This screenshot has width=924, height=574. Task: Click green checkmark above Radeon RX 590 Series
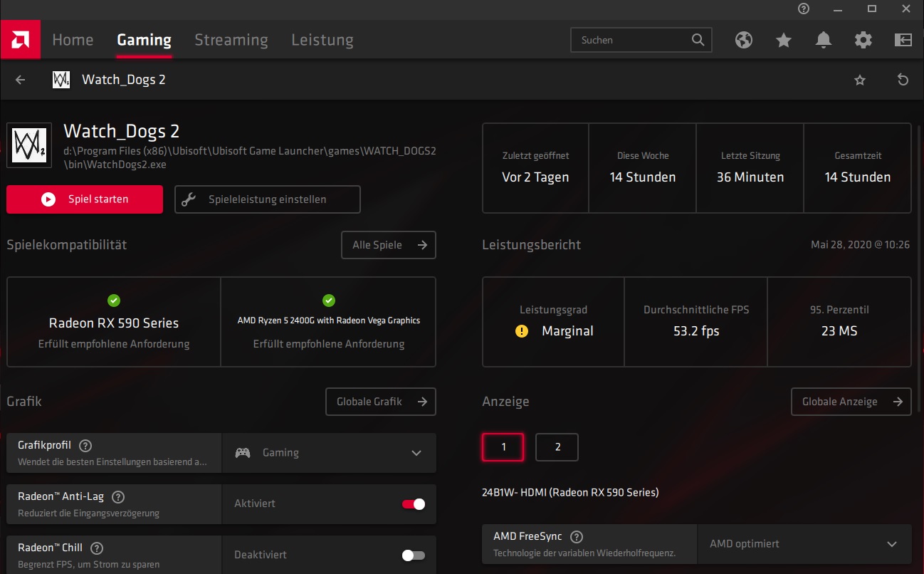point(114,301)
